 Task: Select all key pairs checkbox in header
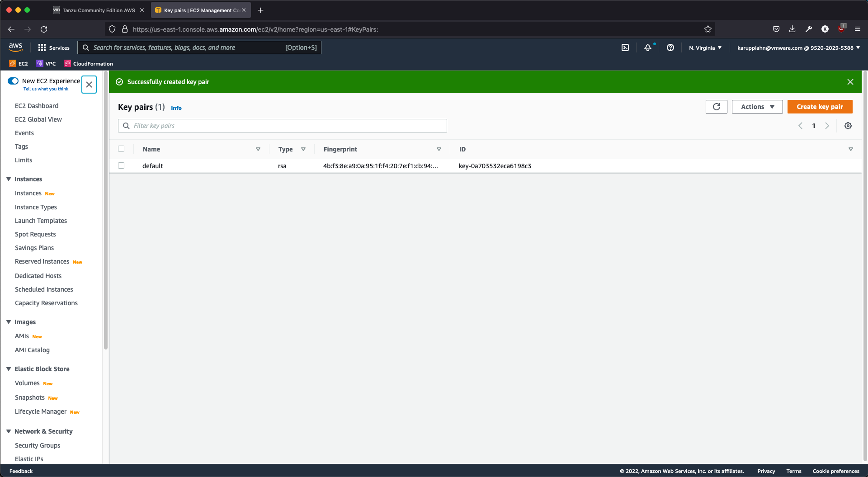121,149
